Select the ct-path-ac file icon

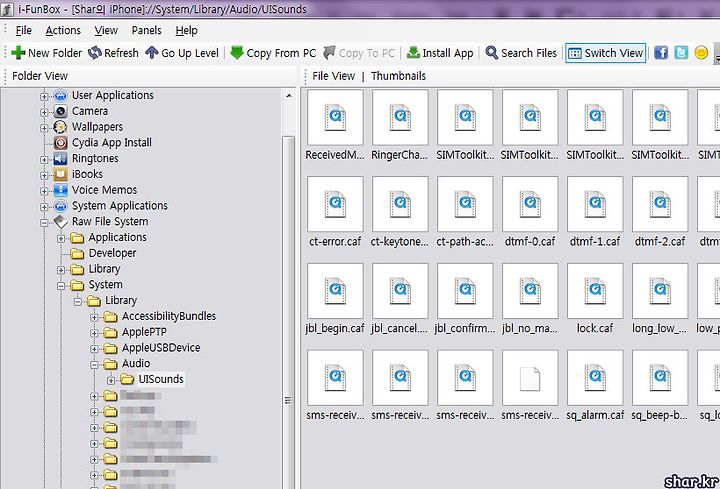(465, 204)
